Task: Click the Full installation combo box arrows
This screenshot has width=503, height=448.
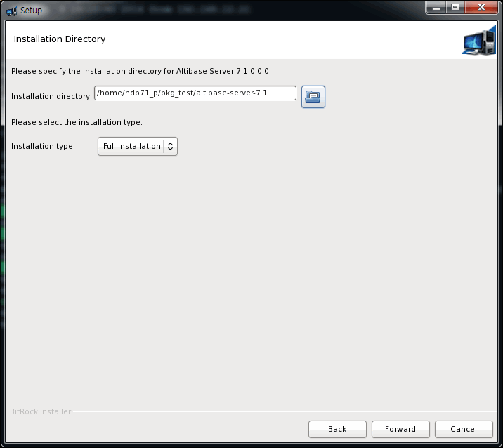Action: [170, 146]
